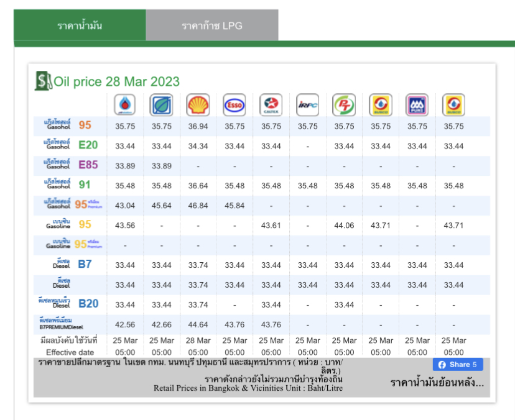Click the Bangchak E85 price 33.89
515x420 pixels.
click(161, 166)
